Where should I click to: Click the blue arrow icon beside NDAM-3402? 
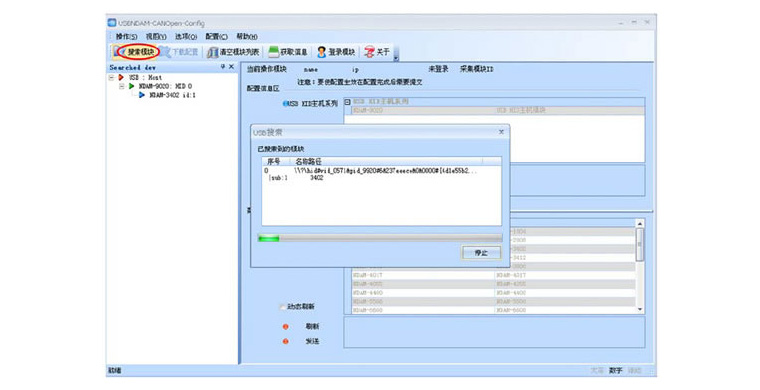pyautogui.click(x=142, y=95)
